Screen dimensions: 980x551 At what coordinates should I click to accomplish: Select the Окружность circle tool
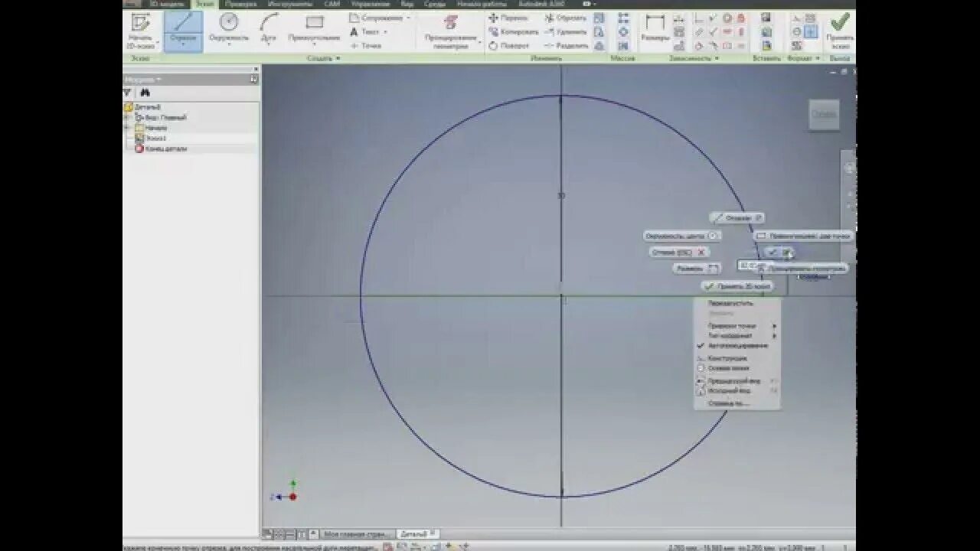click(x=229, y=28)
